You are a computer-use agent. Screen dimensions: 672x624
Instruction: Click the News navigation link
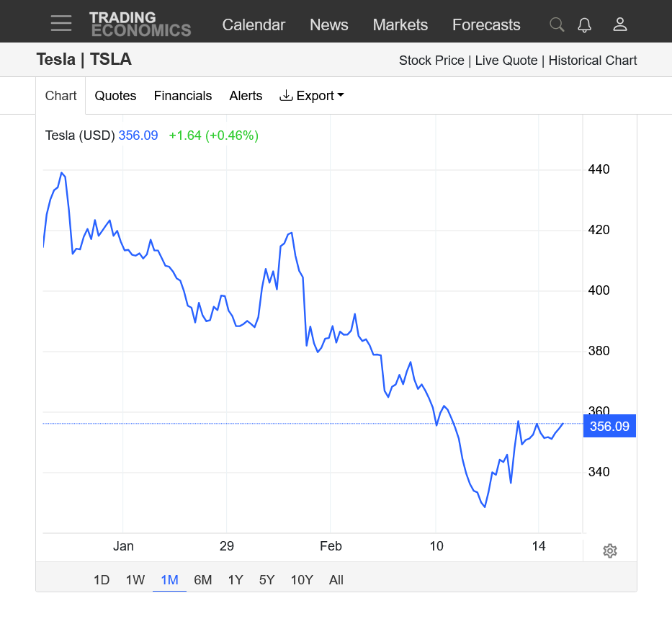point(329,24)
